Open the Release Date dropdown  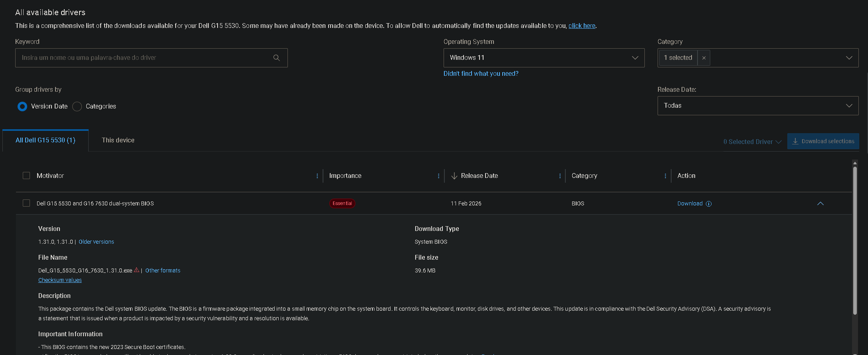[x=758, y=106]
